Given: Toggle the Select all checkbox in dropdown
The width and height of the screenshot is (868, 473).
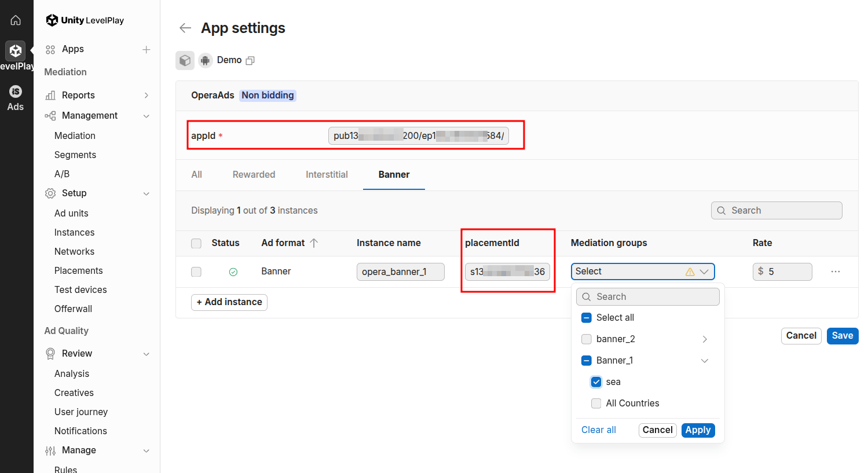Looking at the screenshot, I should tap(587, 318).
